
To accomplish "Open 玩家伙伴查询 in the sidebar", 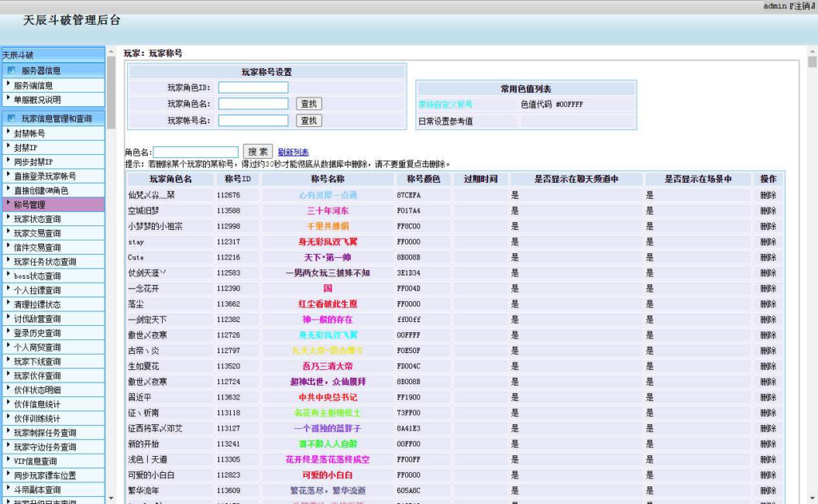I will (x=53, y=375).
